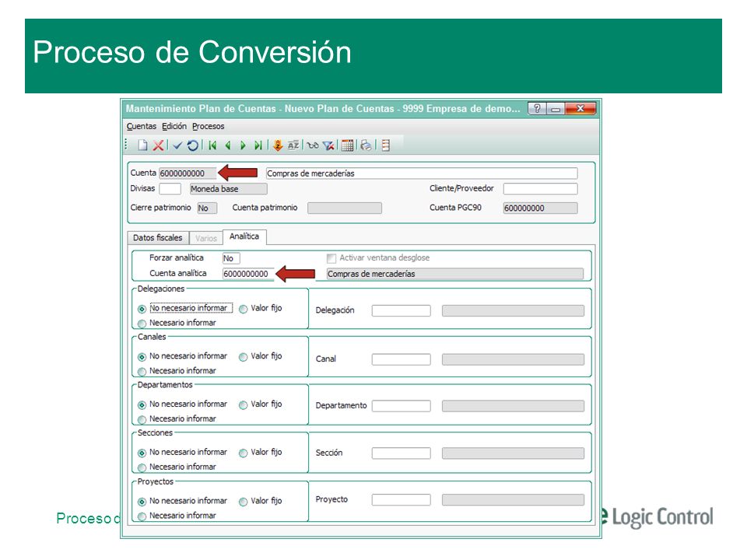This screenshot has height=560, width=747.
Task: Click the Moneda base field
Action: [228, 188]
